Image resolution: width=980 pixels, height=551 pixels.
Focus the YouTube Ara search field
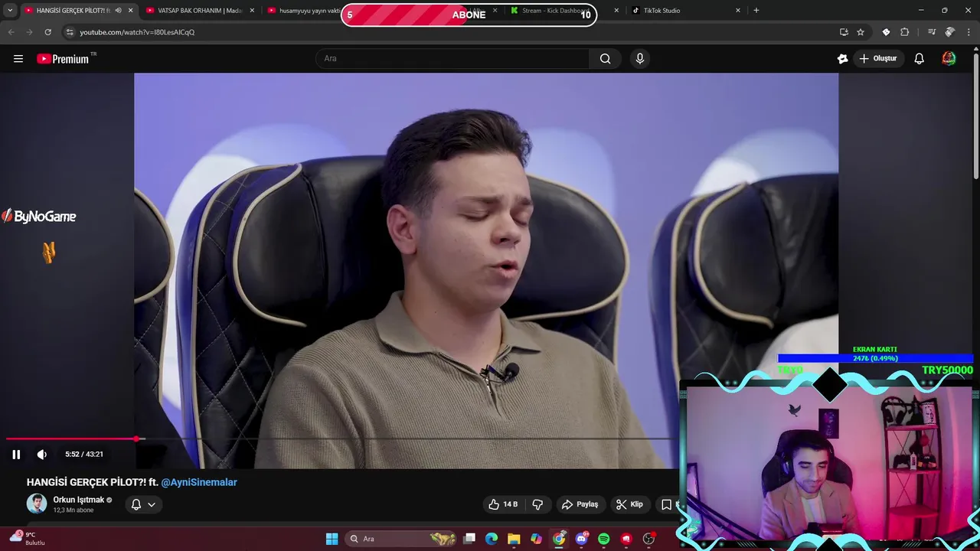tap(452, 59)
